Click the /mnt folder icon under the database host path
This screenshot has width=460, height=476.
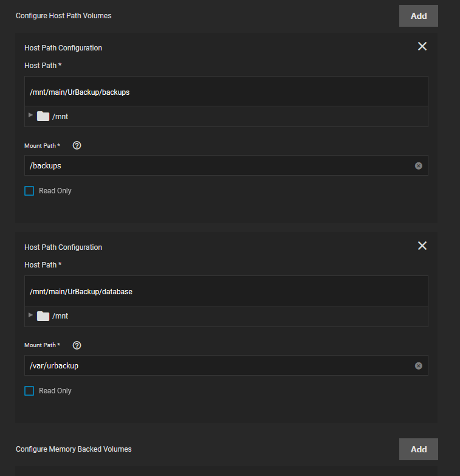pyautogui.click(x=43, y=316)
